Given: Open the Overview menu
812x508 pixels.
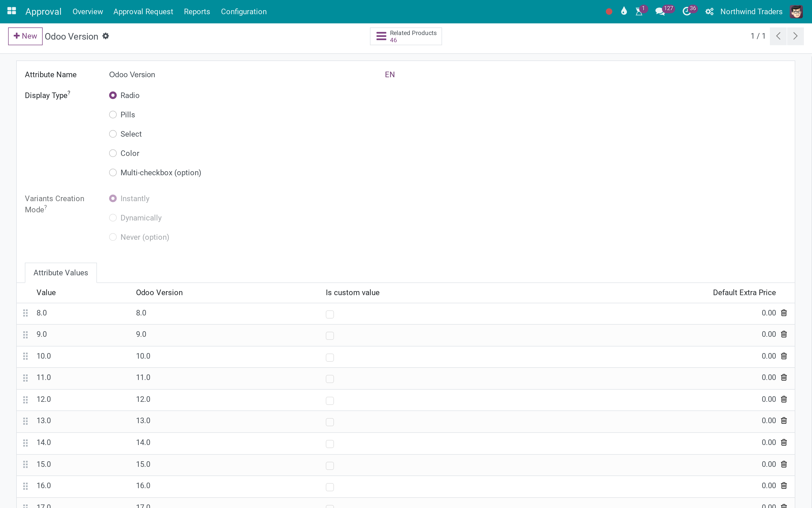Looking at the screenshot, I should click(88, 11).
